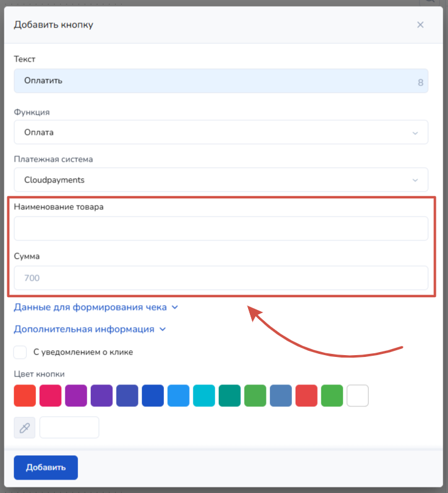Expand Дополнительная информация section
The width and height of the screenshot is (448, 493).
(90, 329)
